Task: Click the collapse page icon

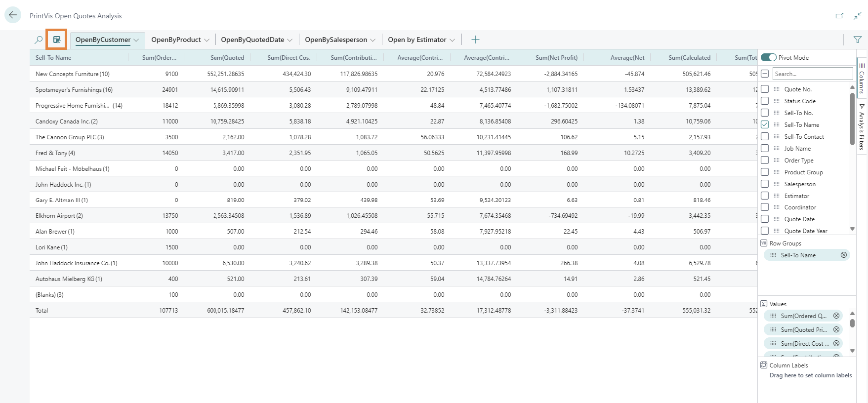Action: pos(858,16)
